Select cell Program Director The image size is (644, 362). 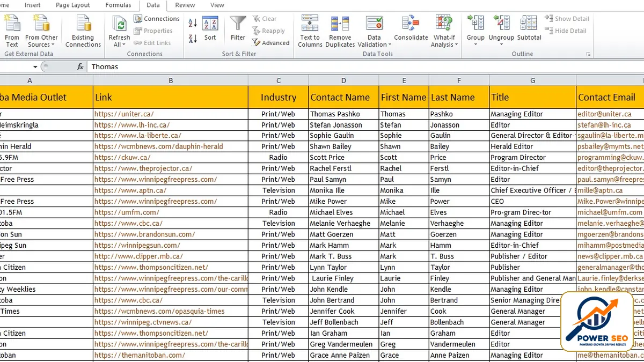click(x=533, y=158)
